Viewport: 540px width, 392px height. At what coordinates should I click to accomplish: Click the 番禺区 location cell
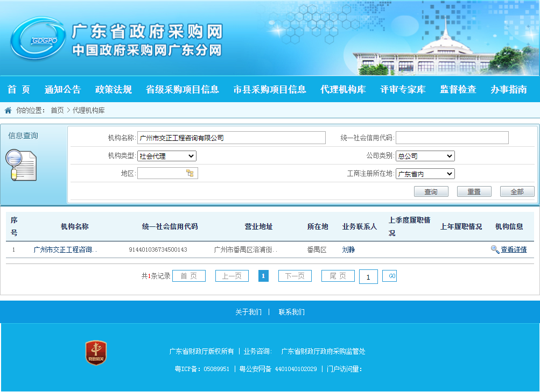pyautogui.click(x=317, y=250)
